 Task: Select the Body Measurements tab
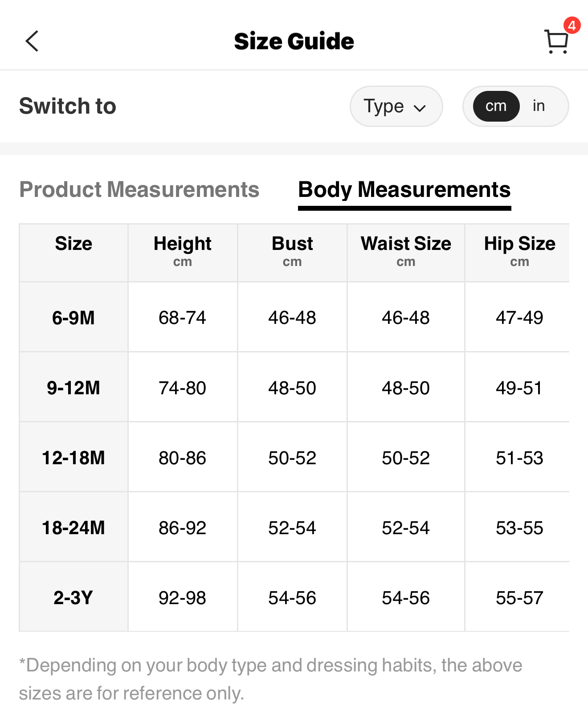click(404, 190)
